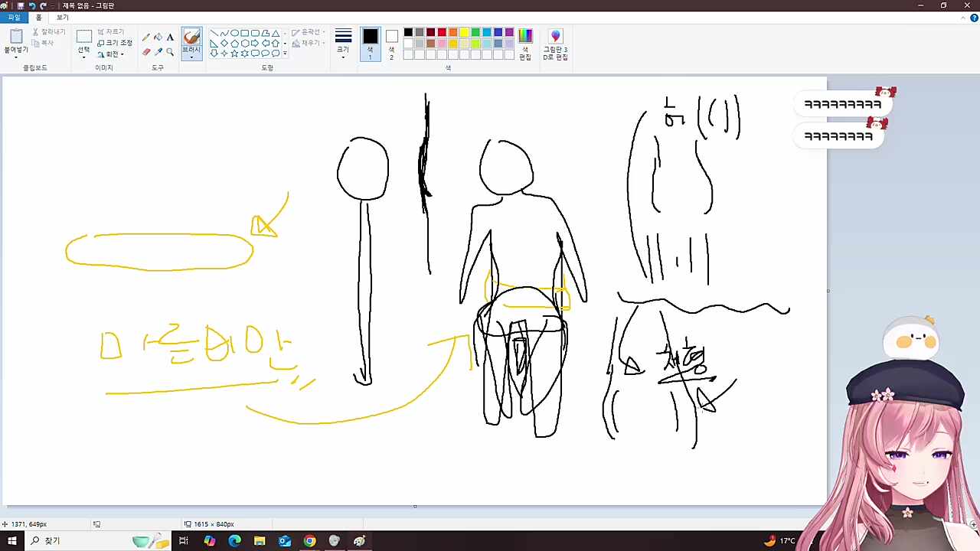
Task: Open the 회전 rotate dropdown
Action: pos(111,54)
